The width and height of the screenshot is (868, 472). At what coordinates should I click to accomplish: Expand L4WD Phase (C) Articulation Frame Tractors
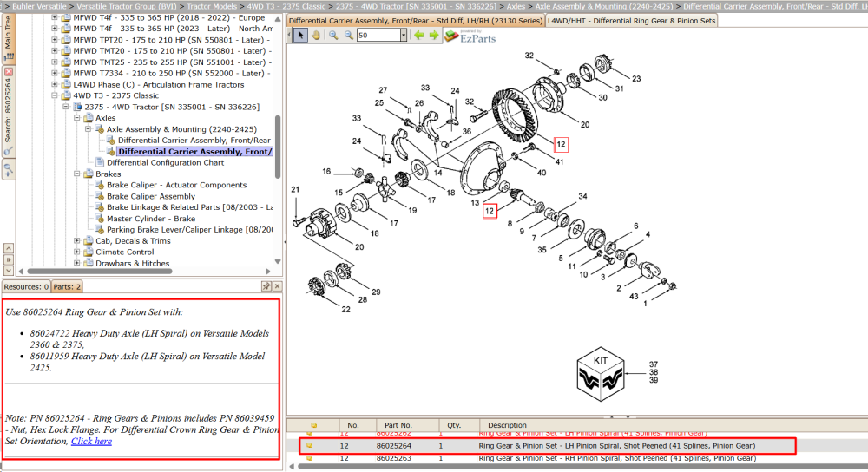(54, 84)
